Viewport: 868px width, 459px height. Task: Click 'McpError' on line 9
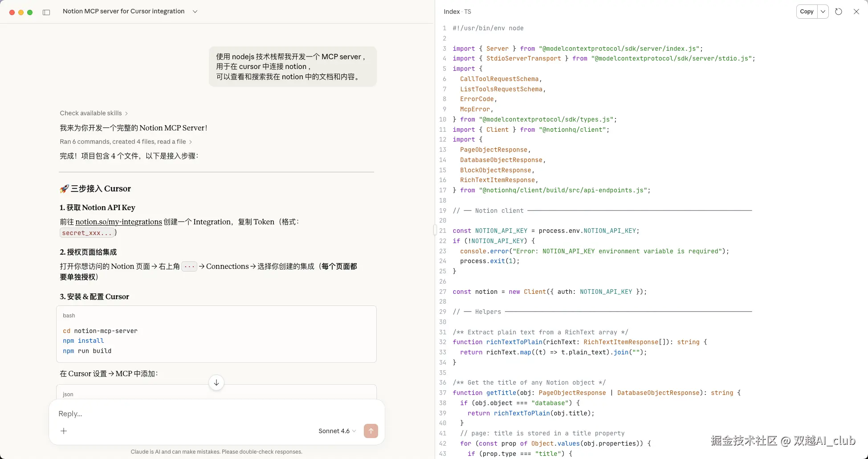(x=475, y=109)
